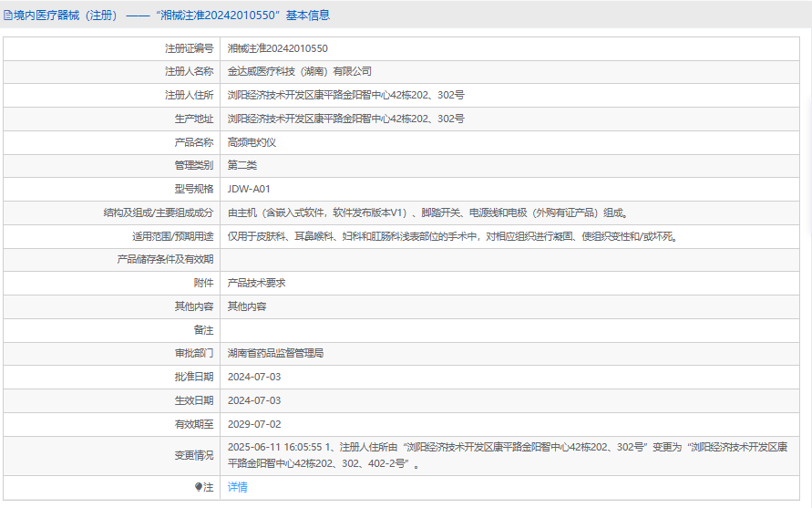Image resolution: width=812 pixels, height=508 pixels.
Task: Click the 变更情况 label
Action: click(194, 456)
